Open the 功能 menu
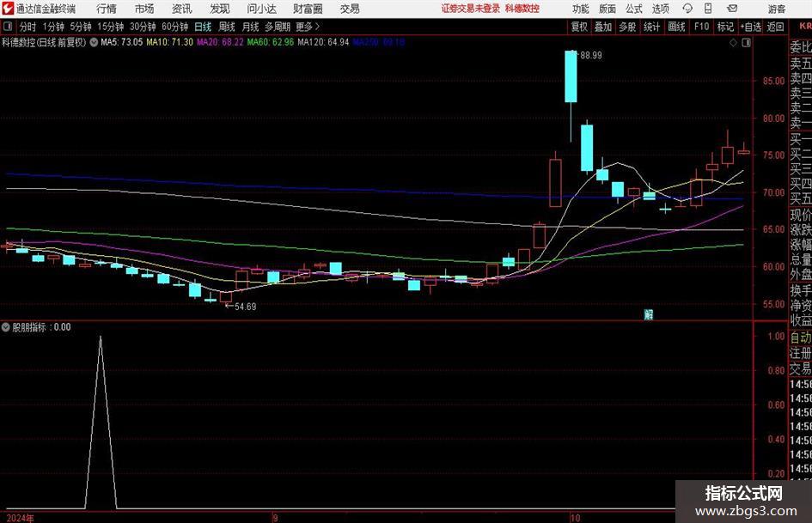Image resolution: width=812 pixels, height=523 pixels. pos(581,9)
